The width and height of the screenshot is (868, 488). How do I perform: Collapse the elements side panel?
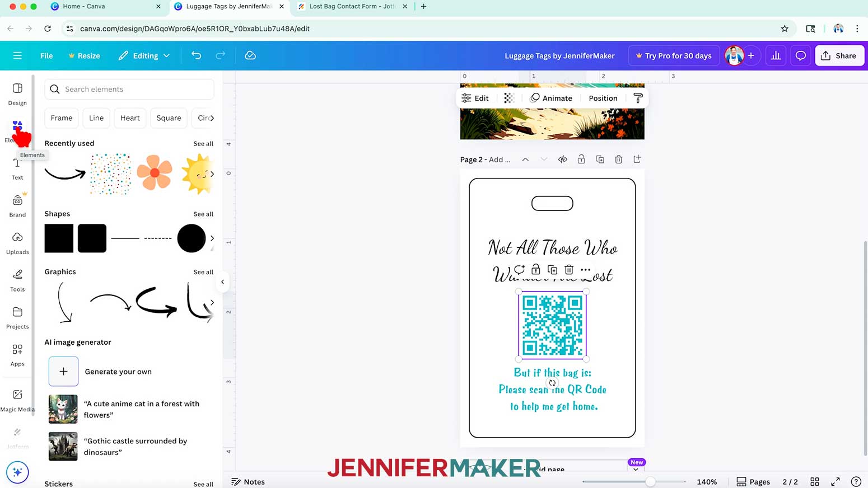coord(222,281)
